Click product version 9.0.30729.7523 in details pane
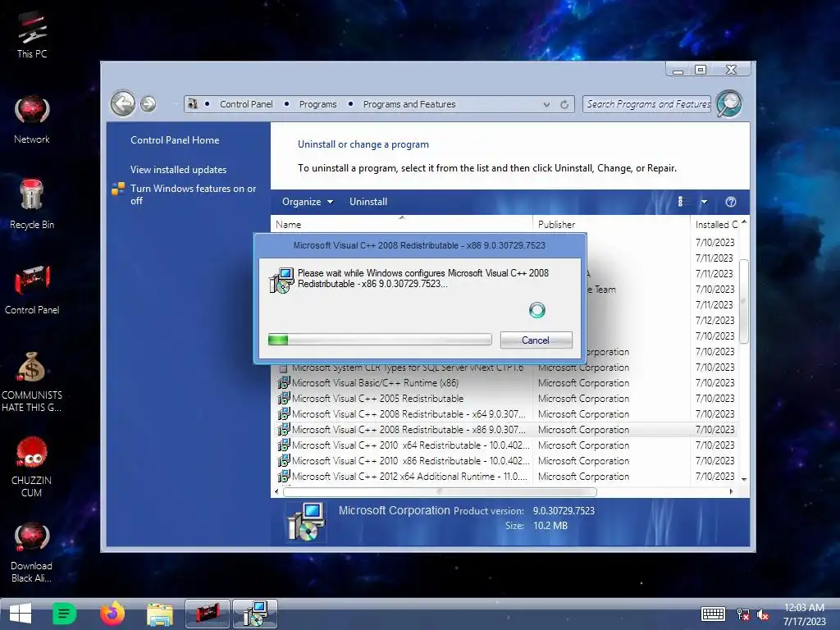Screen dimensions: 840x630 click(x=564, y=510)
